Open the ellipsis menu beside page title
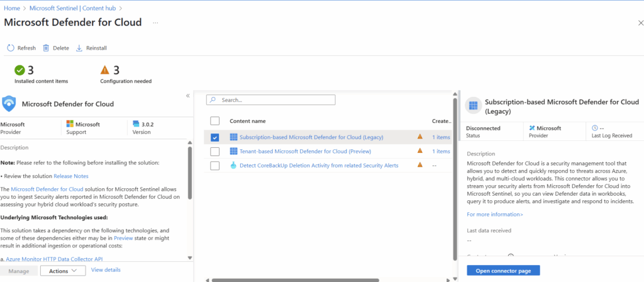 click(x=156, y=23)
